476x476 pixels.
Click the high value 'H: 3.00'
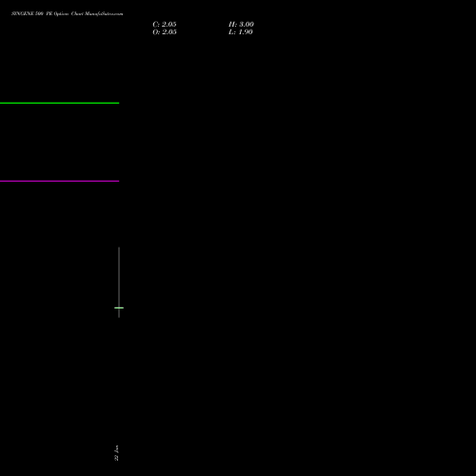(241, 25)
